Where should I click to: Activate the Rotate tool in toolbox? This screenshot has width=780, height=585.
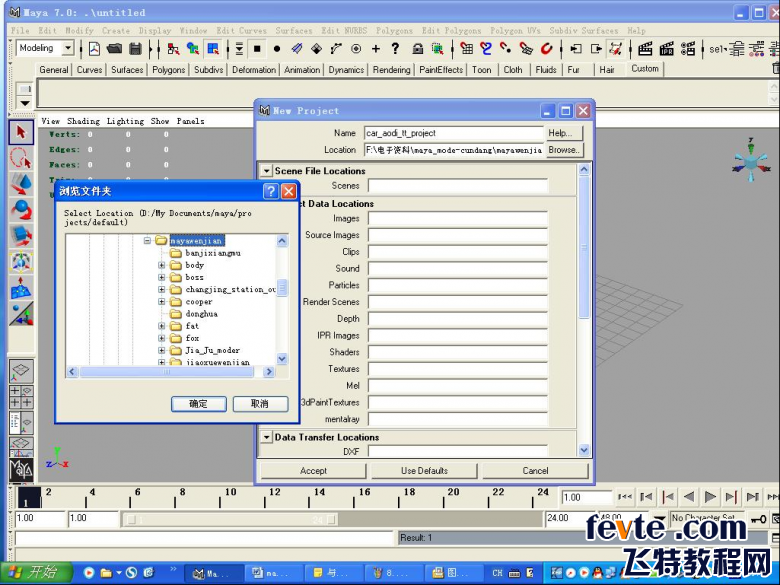[x=21, y=210]
